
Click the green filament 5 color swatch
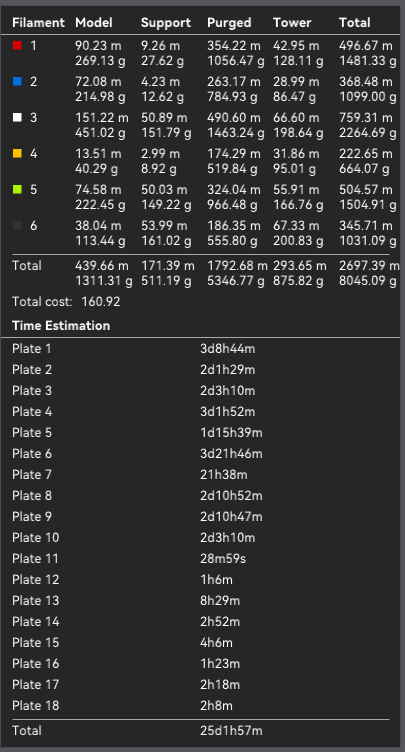coord(17,189)
